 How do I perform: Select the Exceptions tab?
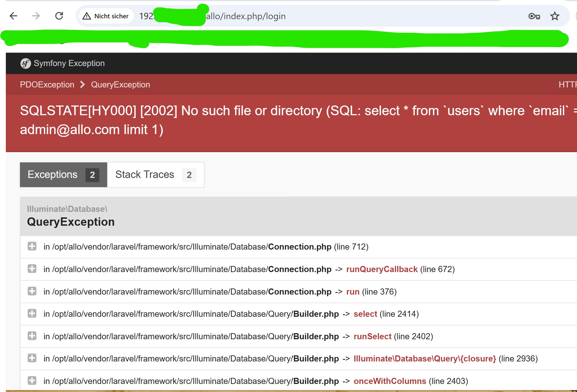click(x=64, y=175)
